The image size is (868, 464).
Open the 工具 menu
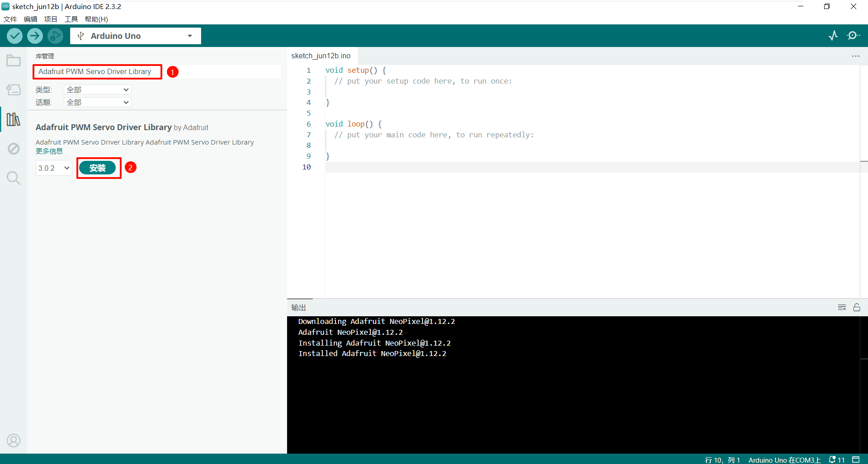(71, 19)
